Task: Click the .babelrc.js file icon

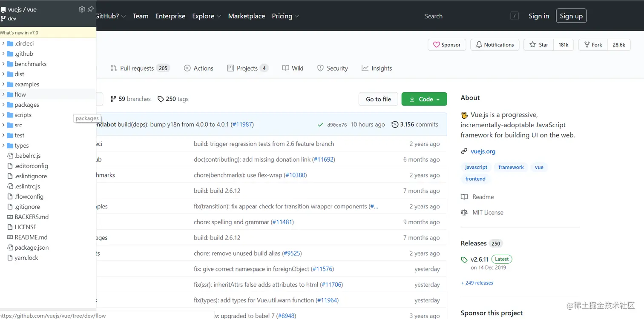Action: click(x=10, y=156)
